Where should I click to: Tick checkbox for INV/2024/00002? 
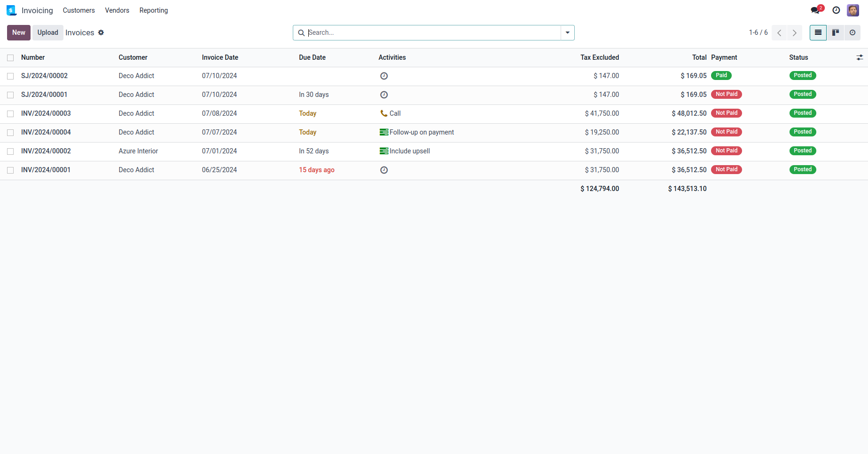pos(10,151)
